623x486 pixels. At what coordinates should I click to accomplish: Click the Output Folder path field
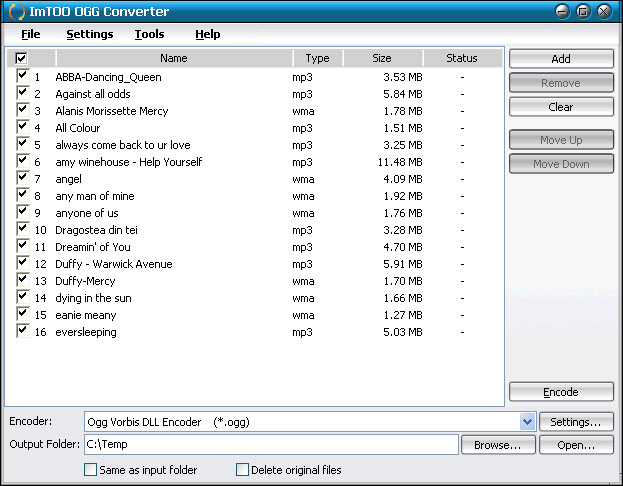coord(272,445)
